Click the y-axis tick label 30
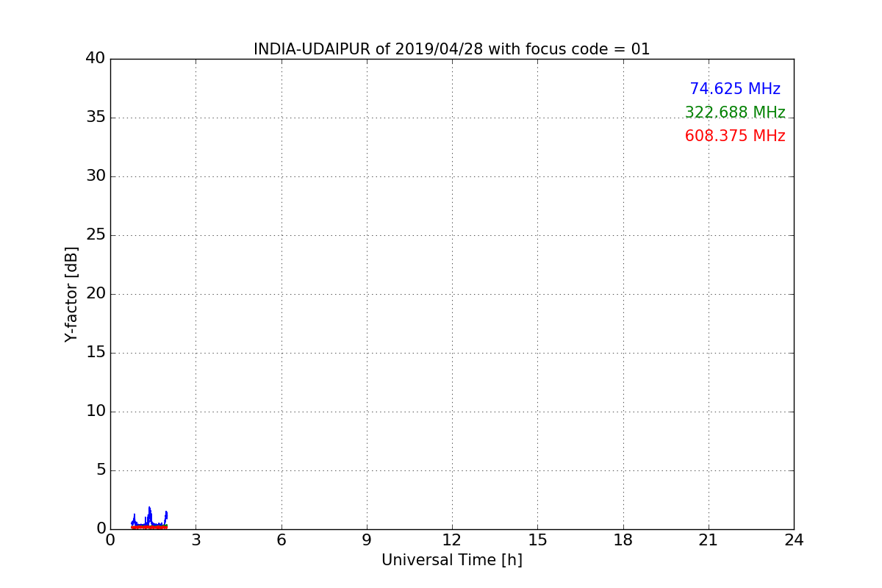The height and width of the screenshot is (588, 882). tap(95, 176)
